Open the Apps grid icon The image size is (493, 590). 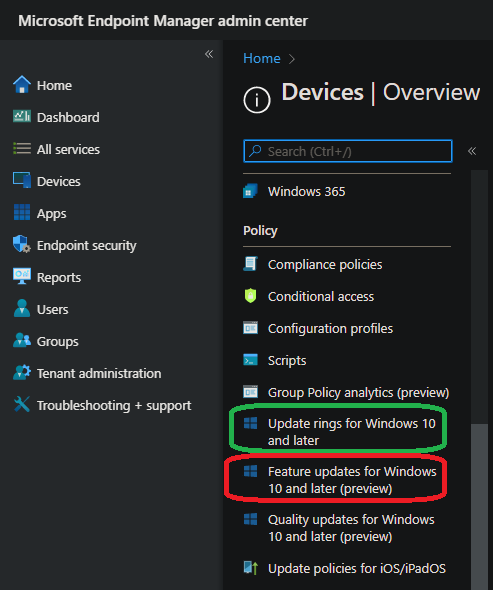22,212
